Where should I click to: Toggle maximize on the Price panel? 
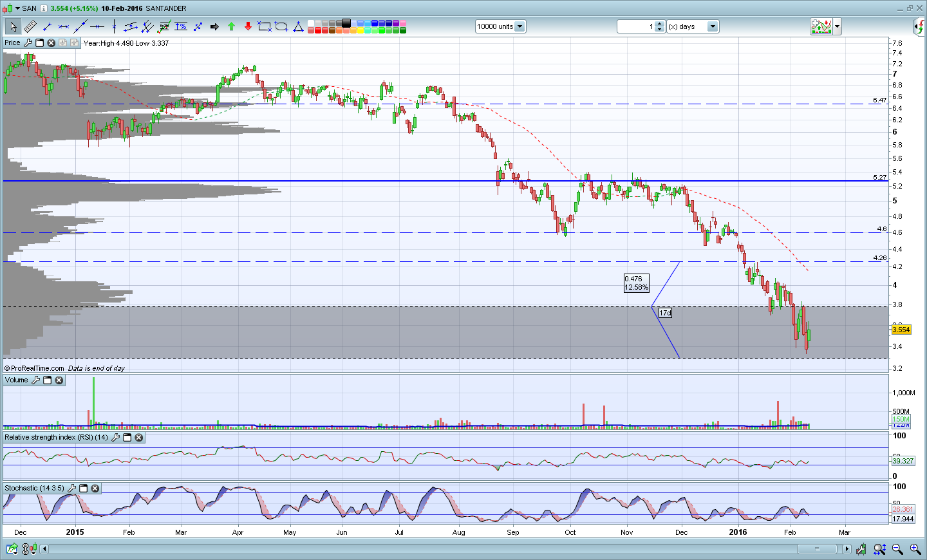point(39,42)
